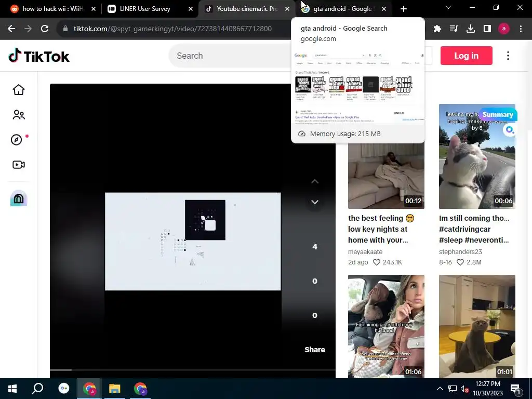Click inside the TikTok Search field
This screenshot has width=532, height=399.
pyautogui.click(x=231, y=56)
